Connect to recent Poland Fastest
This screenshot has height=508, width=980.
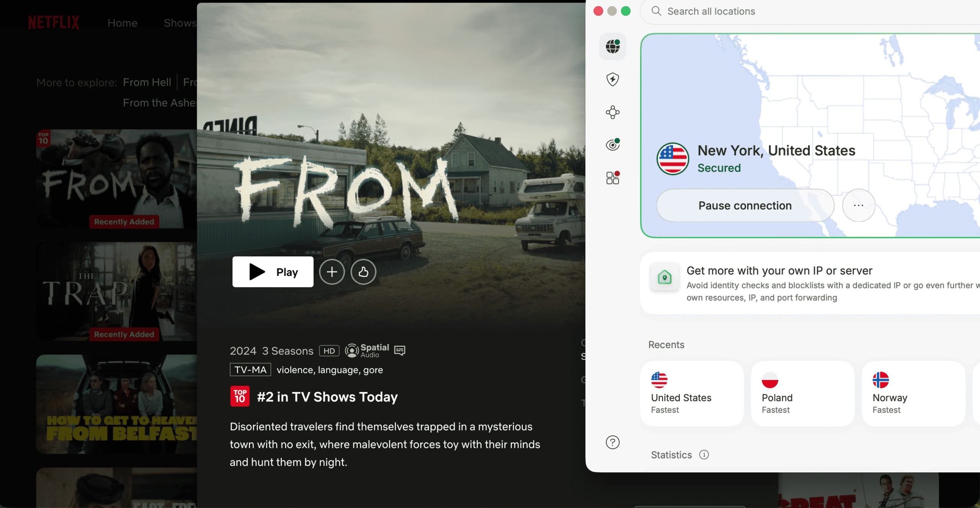[803, 393]
